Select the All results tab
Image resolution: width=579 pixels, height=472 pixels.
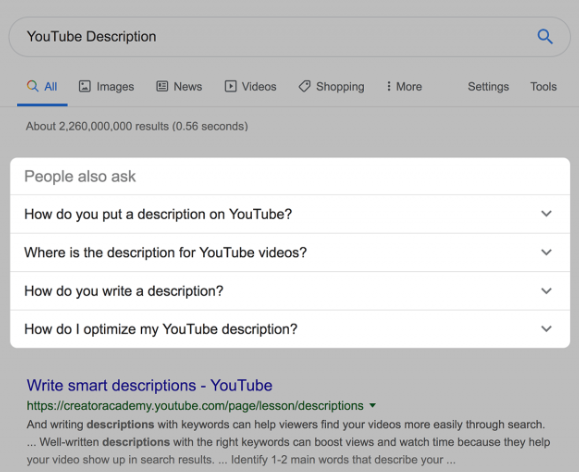(x=42, y=87)
